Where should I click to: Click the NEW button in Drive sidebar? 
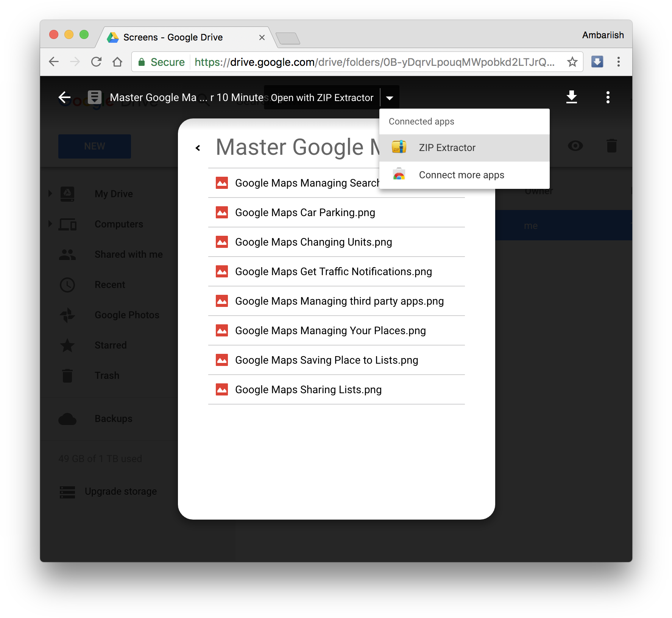tap(95, 146)
